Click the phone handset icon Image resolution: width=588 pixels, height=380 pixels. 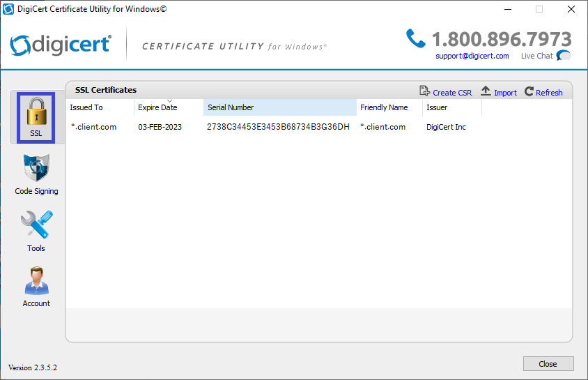[415, 38]
